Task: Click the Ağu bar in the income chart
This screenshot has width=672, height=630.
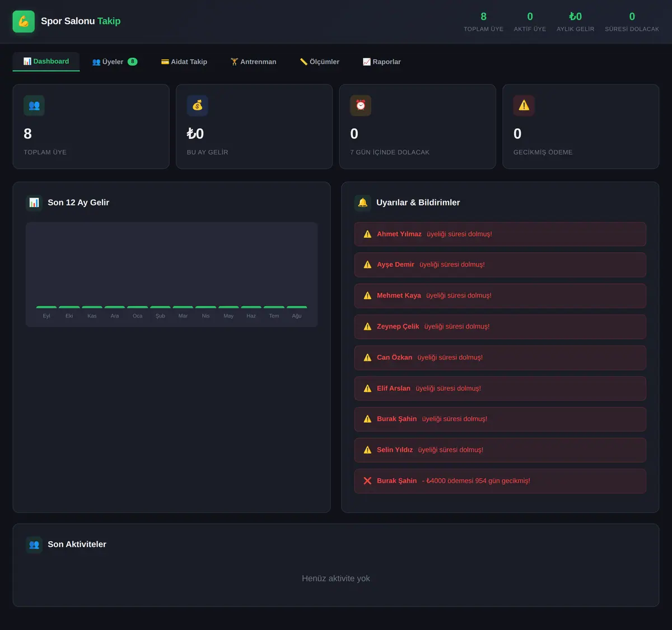Action: [x=297, y=307]
